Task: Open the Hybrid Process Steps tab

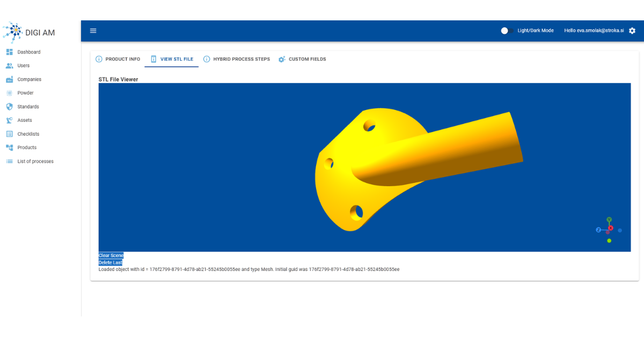Action: pyautogui.click(x=237, y=59)
